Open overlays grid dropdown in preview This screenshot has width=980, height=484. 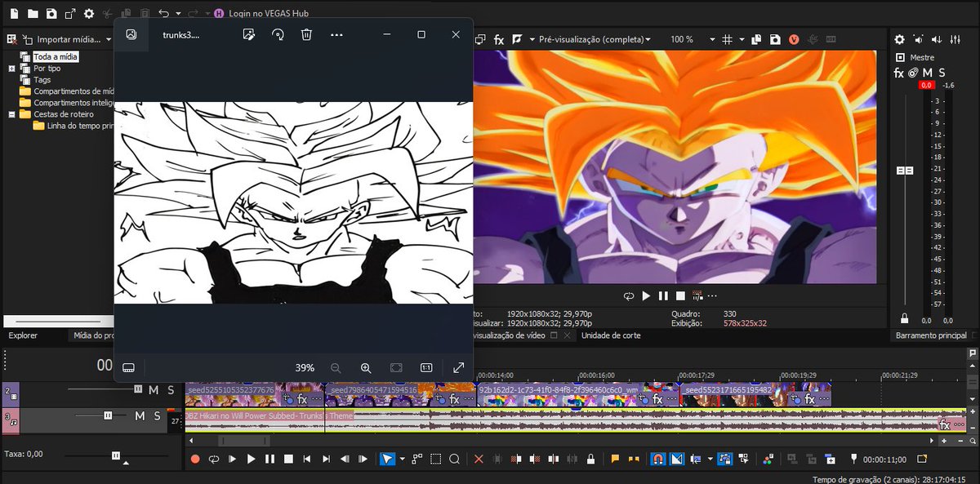742,39
